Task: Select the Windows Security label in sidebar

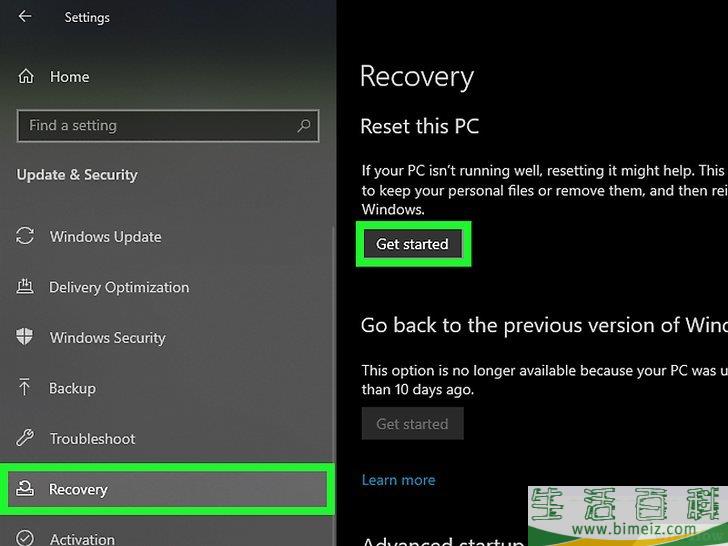Action: point(108,338)
